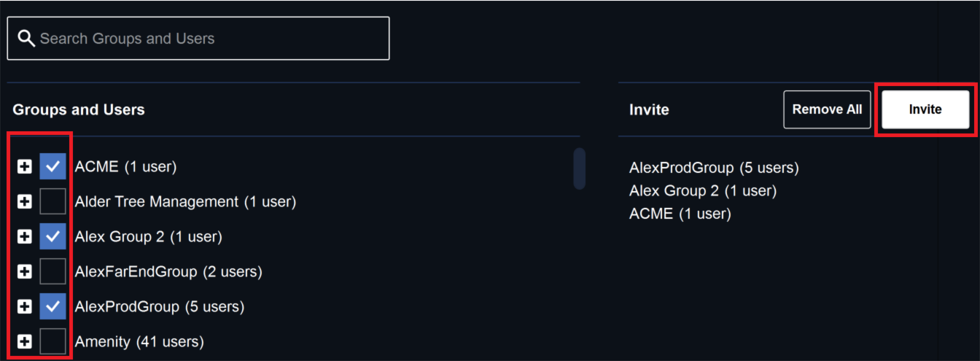
Task: Click the magnifier search icon
Action: click(26, 39)
